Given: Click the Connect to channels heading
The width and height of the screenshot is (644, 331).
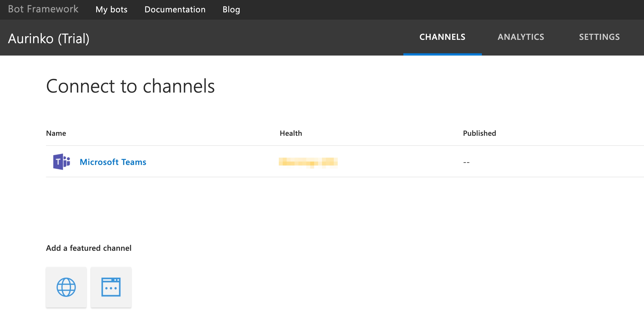Looking at the screenshot, I should (x=130, y=86).
